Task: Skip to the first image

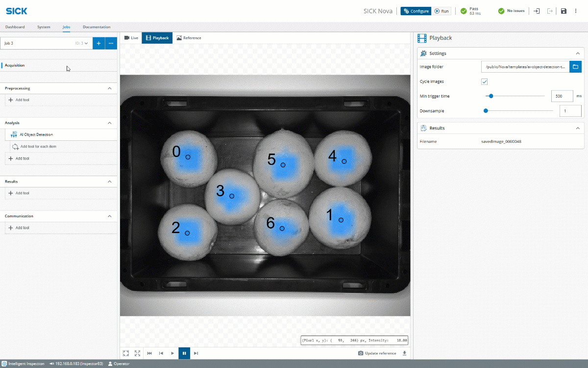Action: click(x=149, y=353)
